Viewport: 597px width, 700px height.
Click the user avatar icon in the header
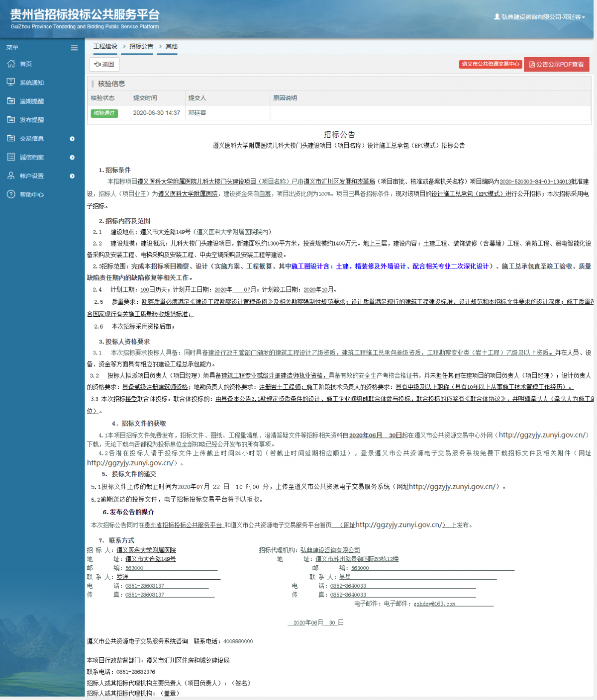tap(497, 17)
